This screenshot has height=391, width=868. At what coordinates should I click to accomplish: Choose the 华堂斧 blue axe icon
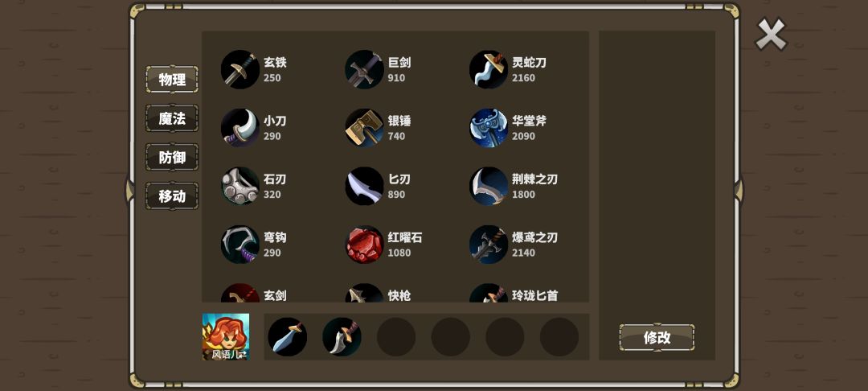click(x=489, y=127)
